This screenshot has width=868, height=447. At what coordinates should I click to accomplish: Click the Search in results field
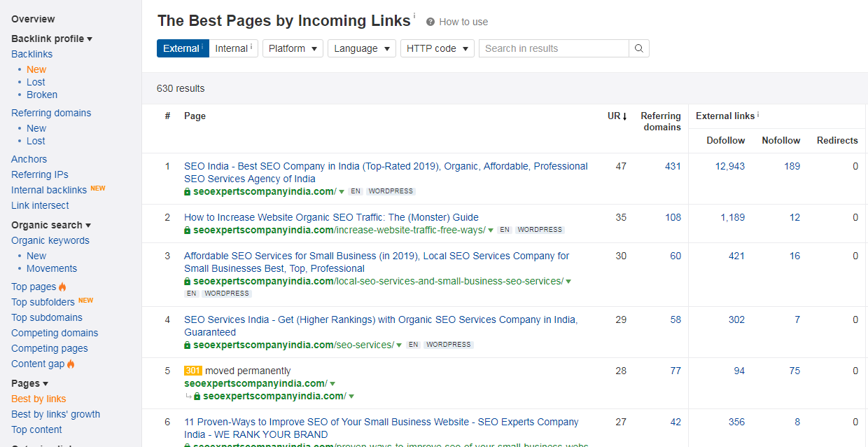coord(554,48)
